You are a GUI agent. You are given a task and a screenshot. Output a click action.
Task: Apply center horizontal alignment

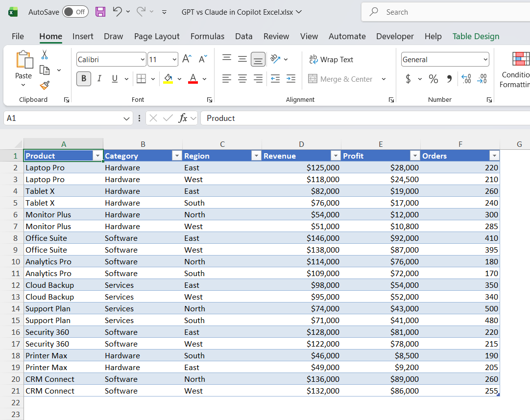click(242, 79)
